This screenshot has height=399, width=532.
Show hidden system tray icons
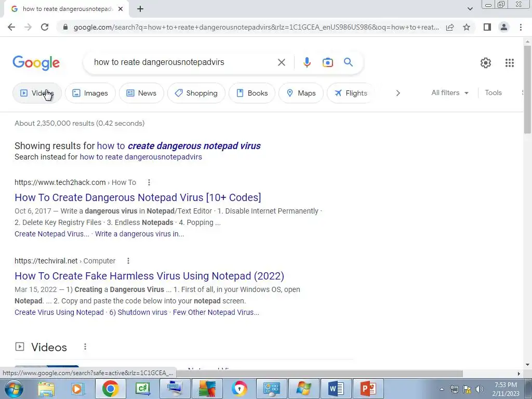(x=442, y=389)
